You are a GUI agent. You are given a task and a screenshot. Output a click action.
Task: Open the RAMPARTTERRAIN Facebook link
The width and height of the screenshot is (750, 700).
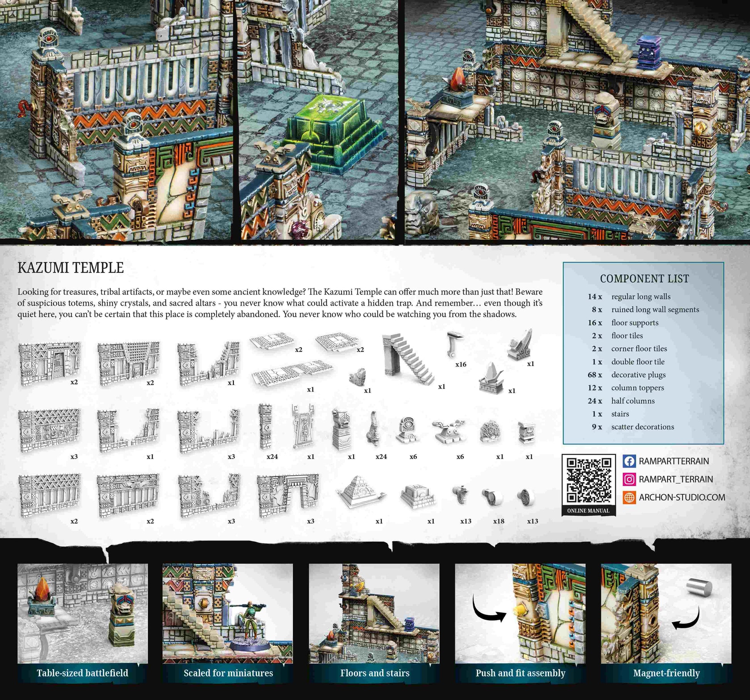click(x=674, y=461)
